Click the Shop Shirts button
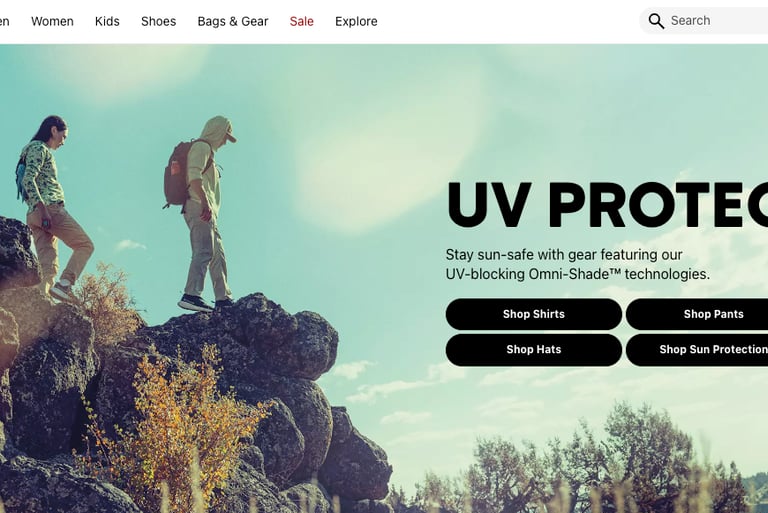Image resolution: width=768 pixels, height=513 pixels. click(534, 314)
